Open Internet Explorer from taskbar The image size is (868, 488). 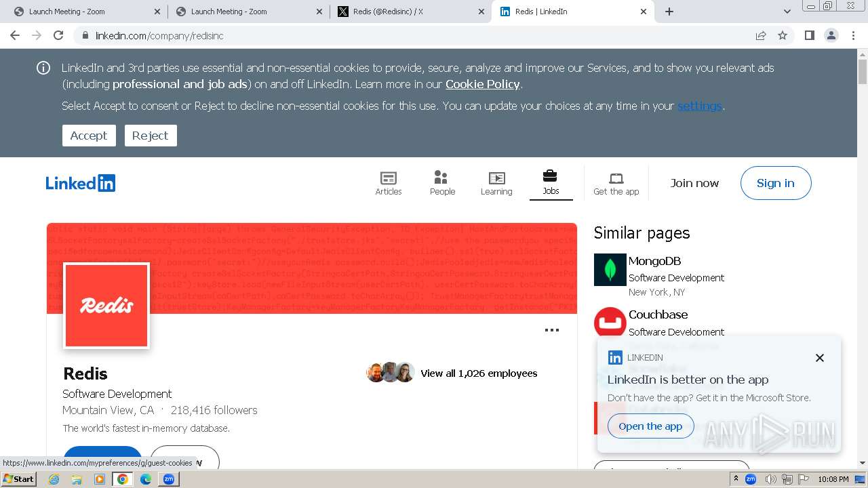coord(54,479)
